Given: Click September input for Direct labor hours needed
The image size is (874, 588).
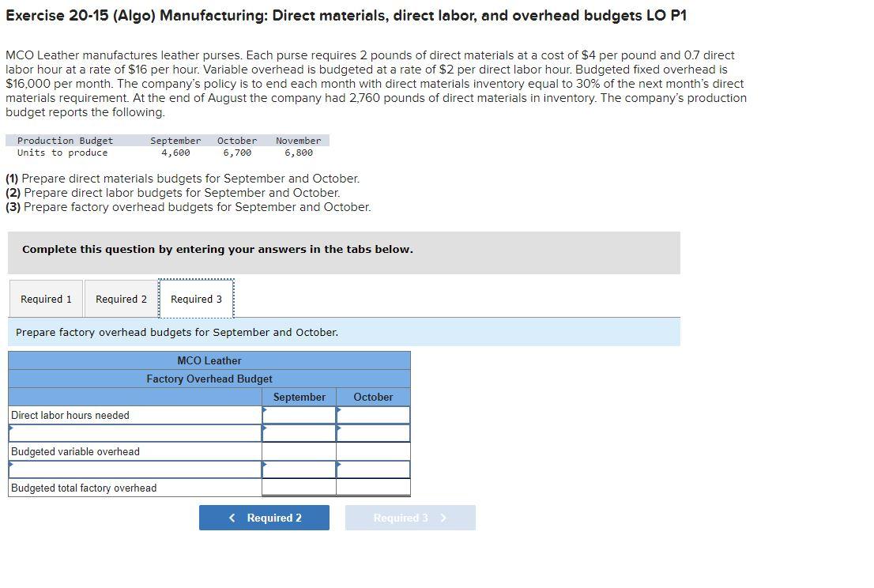Looking at the screenshot, I should point(299,414).
